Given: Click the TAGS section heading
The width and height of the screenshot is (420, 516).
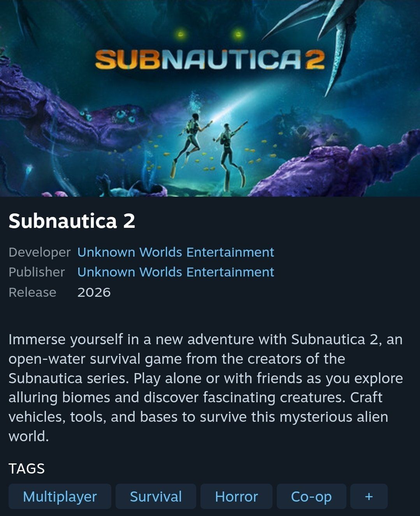Looking at the screenshot, I should pos(26,468).
